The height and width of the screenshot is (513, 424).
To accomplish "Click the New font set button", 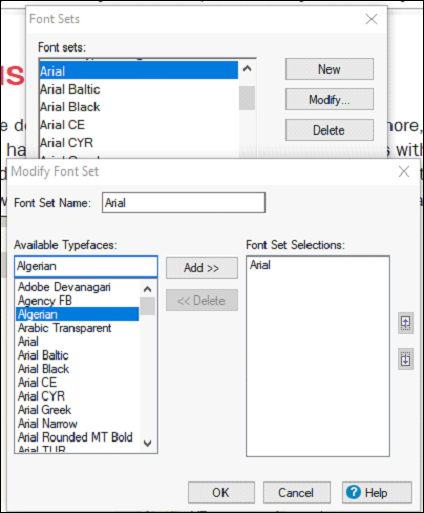I will (x=329, y=69).
